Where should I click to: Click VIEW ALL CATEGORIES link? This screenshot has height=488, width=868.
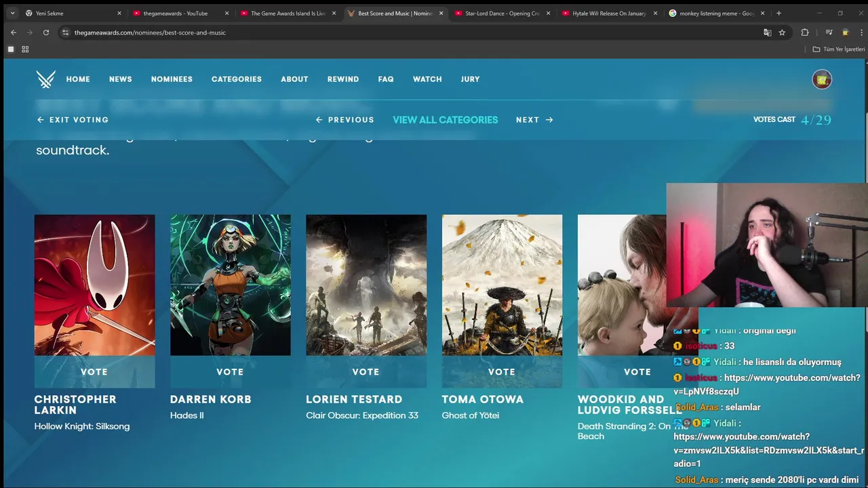point(446,120)
